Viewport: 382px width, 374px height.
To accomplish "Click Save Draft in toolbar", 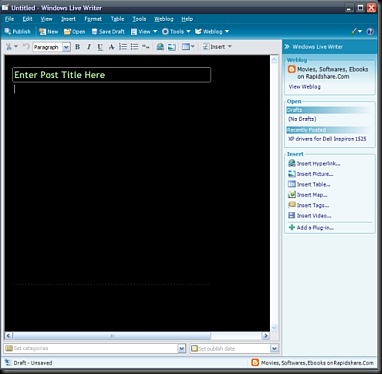I will coord(108,32).
